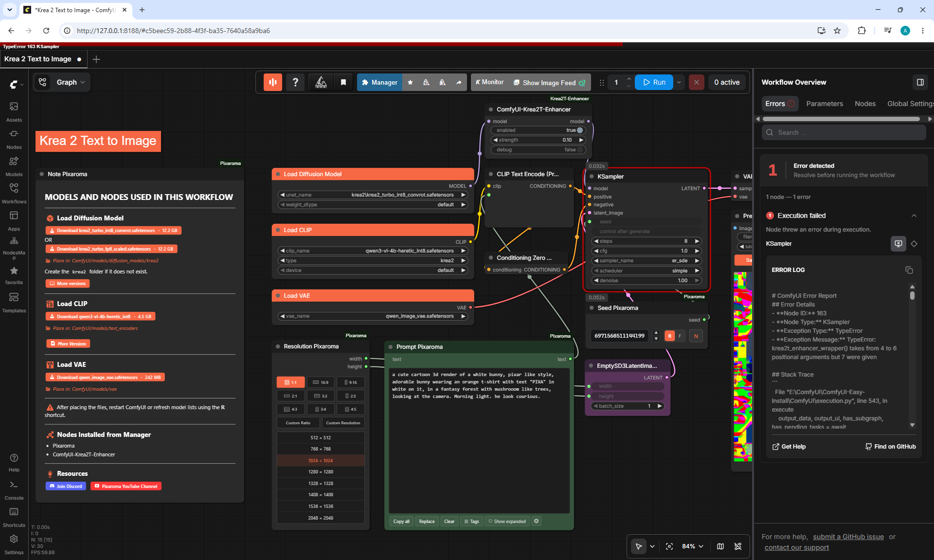
Task: Click the star icon beside Manager
Action: (x=410, y=82)
